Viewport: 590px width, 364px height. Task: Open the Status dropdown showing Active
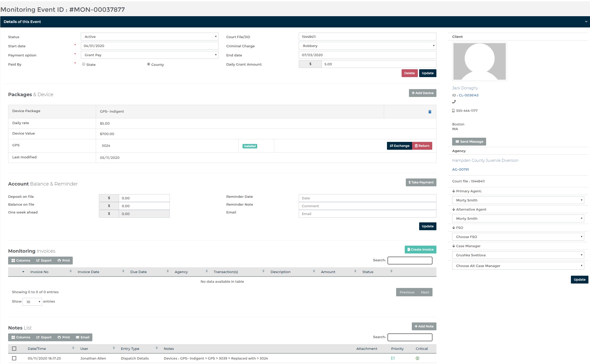click(x=149, y=37)
